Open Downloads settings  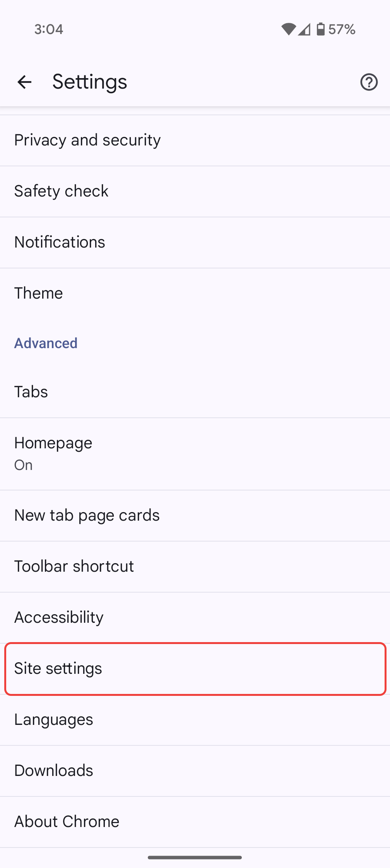click(x=195, y=771)
